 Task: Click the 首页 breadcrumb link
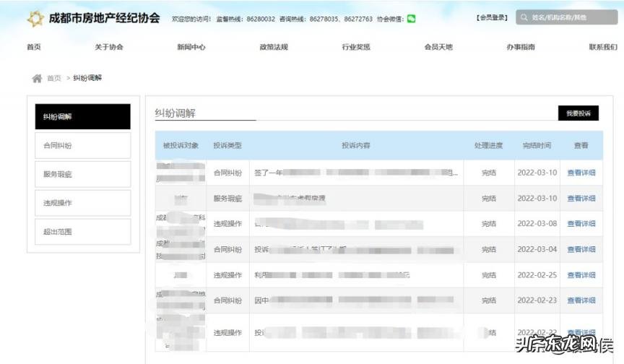pos(54,78)
